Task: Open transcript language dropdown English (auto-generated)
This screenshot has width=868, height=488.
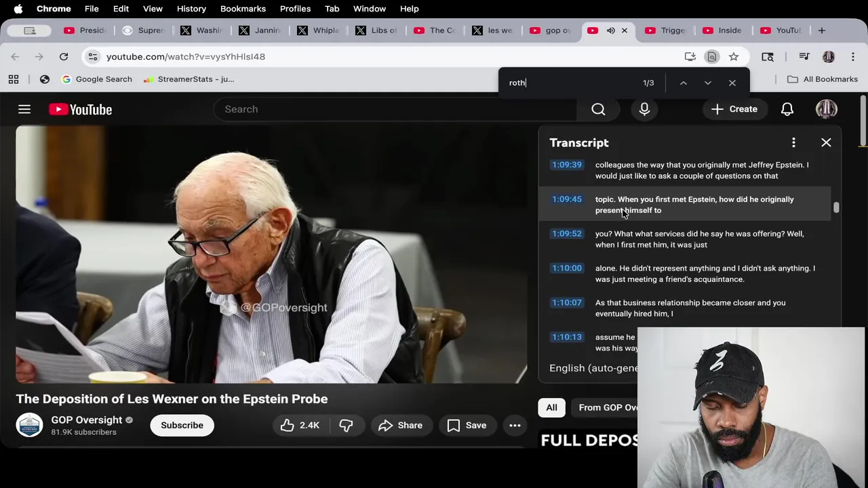Action: 593,368
